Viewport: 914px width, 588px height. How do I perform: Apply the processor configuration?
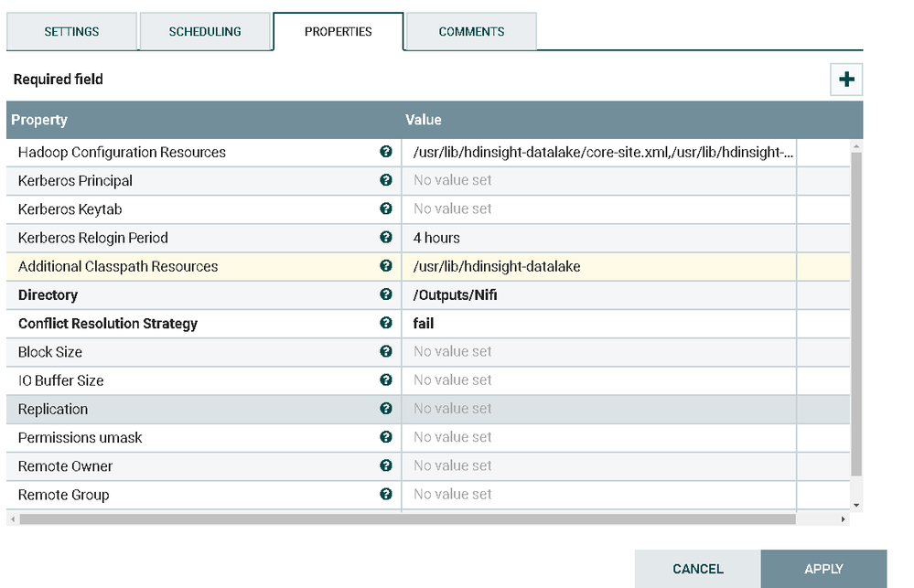[x=823, y=569]
